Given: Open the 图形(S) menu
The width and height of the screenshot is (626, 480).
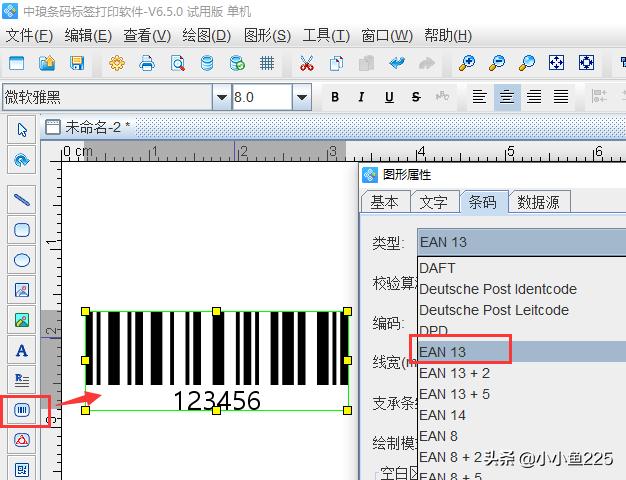Looking at the screenshot, I should 267,36.
